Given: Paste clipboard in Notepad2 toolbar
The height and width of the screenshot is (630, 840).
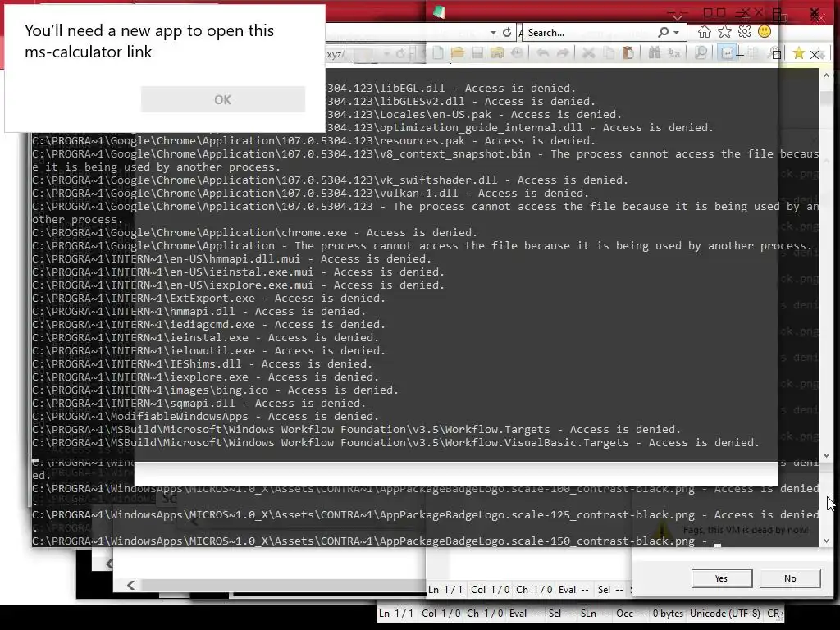Looking at the screenshot, I should [628, 53].
